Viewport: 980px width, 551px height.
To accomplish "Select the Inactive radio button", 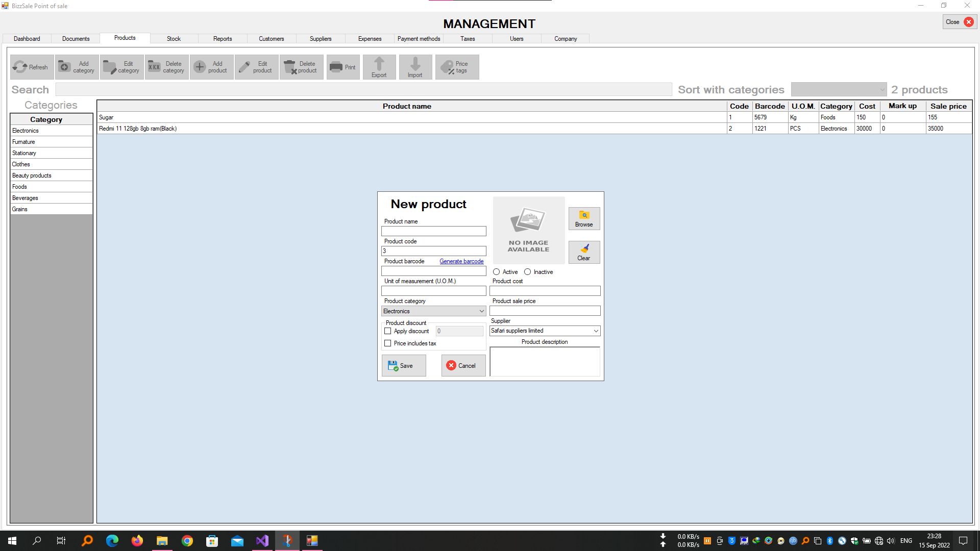I will (527, 272).
